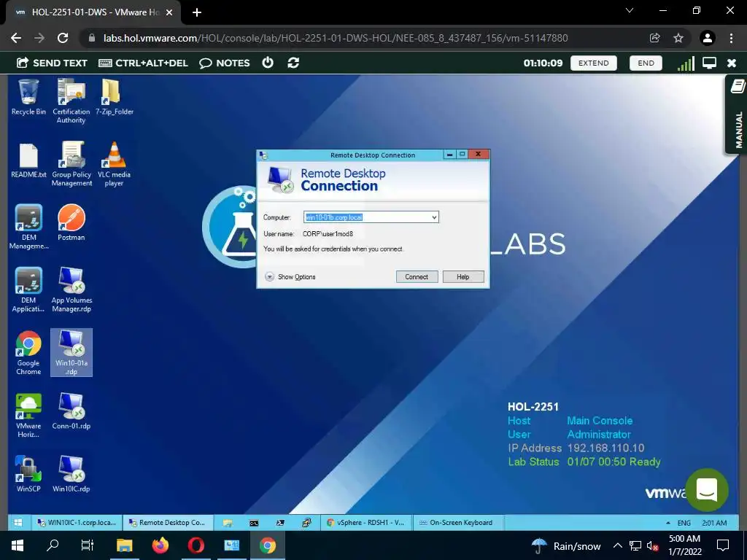
Task: Select Conn-01.rdp desktop file
Action: (x=71, y=411)
